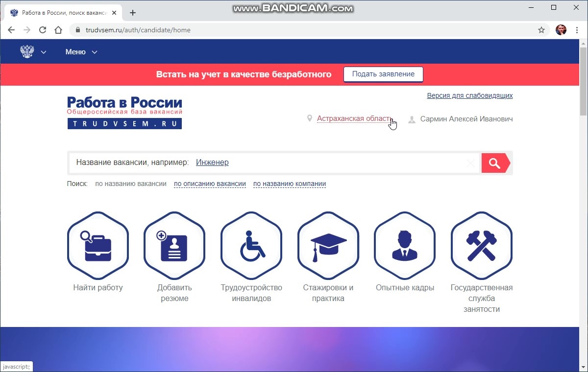Click the browser forward arrow
588x372 pixels.
[27, 30]
